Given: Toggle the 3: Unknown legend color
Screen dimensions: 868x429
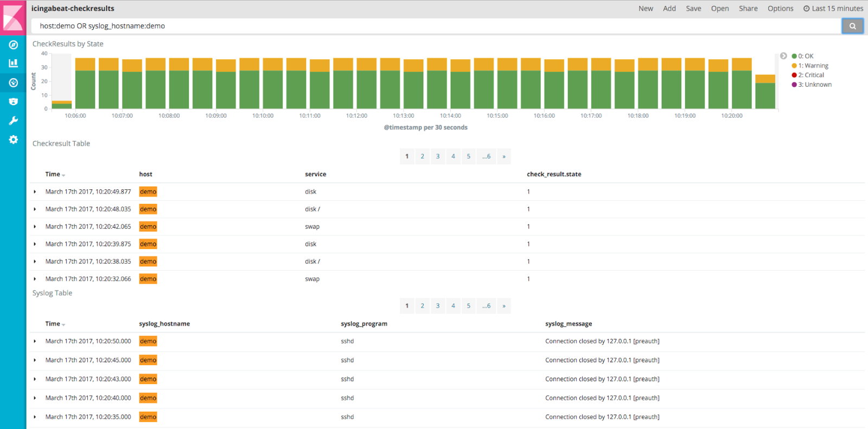Looking at the screenshot, I should pyautogui.click(x=794, y=85).
